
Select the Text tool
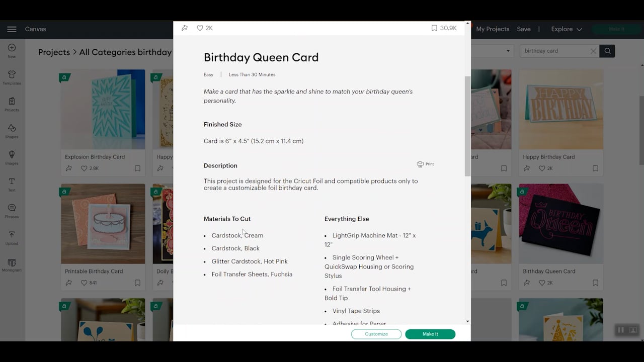12,184
